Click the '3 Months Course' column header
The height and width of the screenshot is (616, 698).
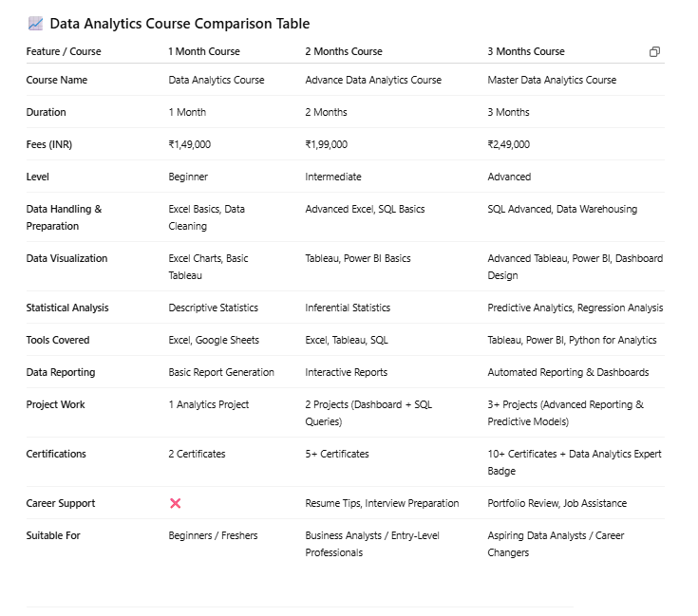[526, 51]
